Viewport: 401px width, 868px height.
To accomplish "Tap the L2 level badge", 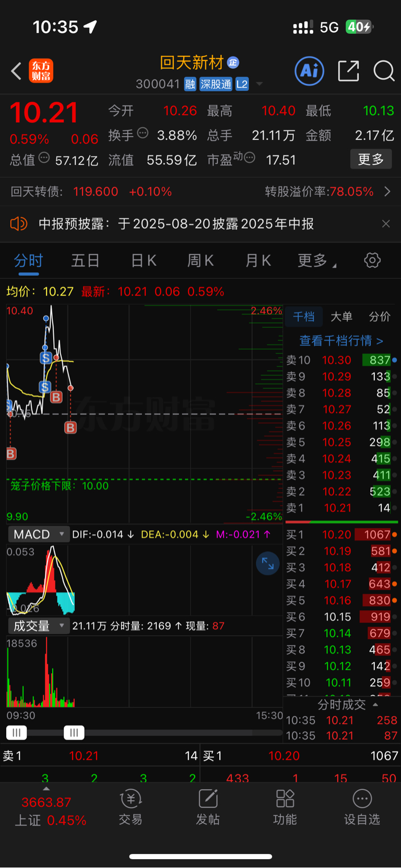I will point(242,84).
